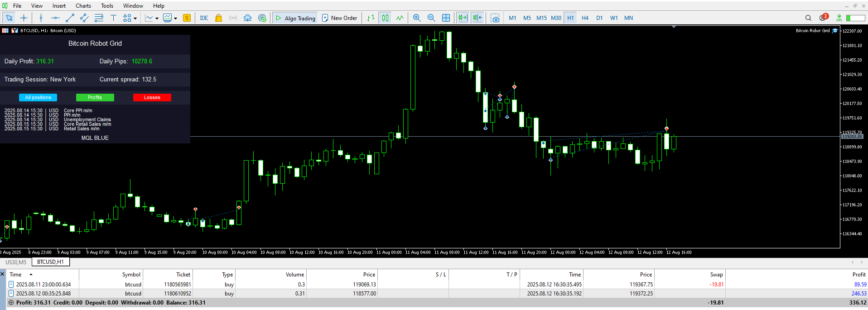Open the VPS cloud hosting icon
The height and width of the screenshot is (310, 868).
(247, 18)
